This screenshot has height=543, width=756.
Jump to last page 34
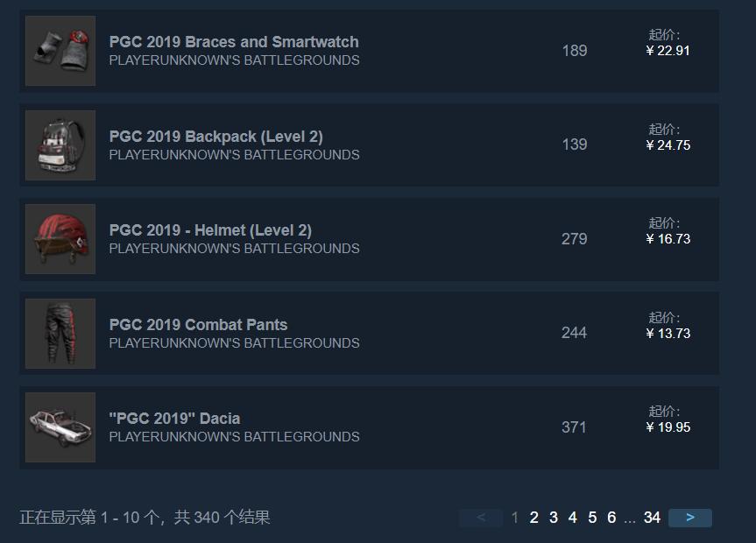[x=652, y=518]
